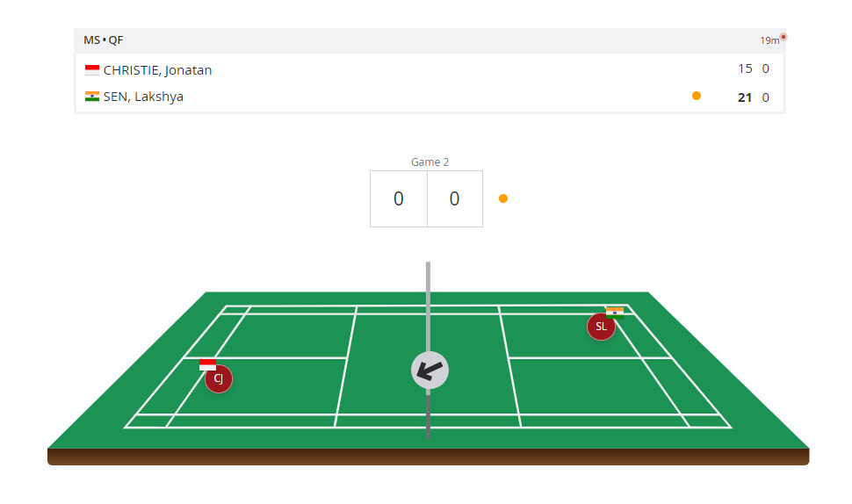Click Sen's first game score of 21

coord(745,97)
